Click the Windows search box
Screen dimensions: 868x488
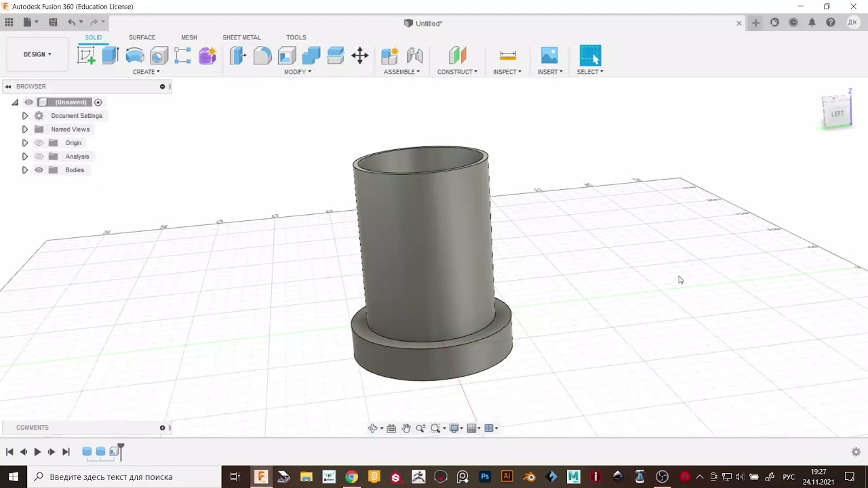[124, 477]
